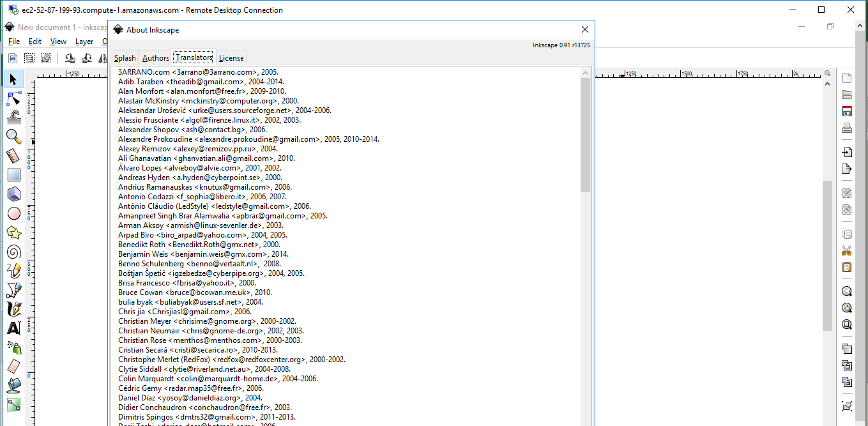Pick the Rectangle drawing tool
This screenshot has height=426, width=868.
[13, 175]
